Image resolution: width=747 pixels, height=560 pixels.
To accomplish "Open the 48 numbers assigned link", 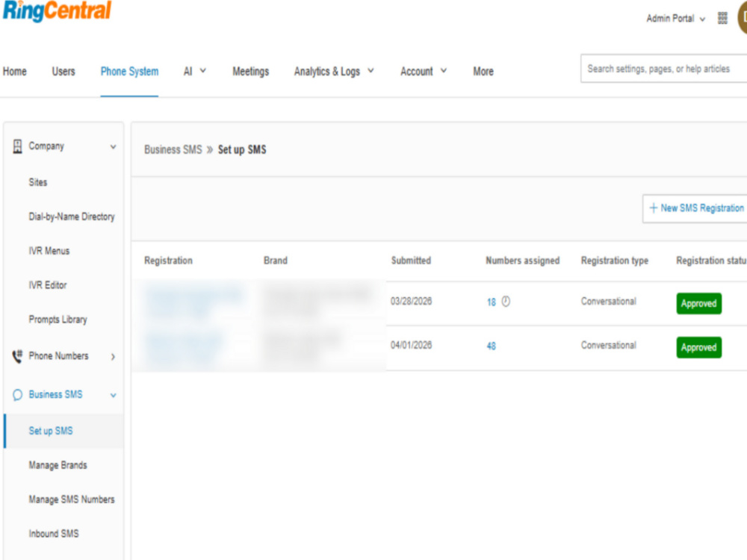I will (x=492, y=346).
